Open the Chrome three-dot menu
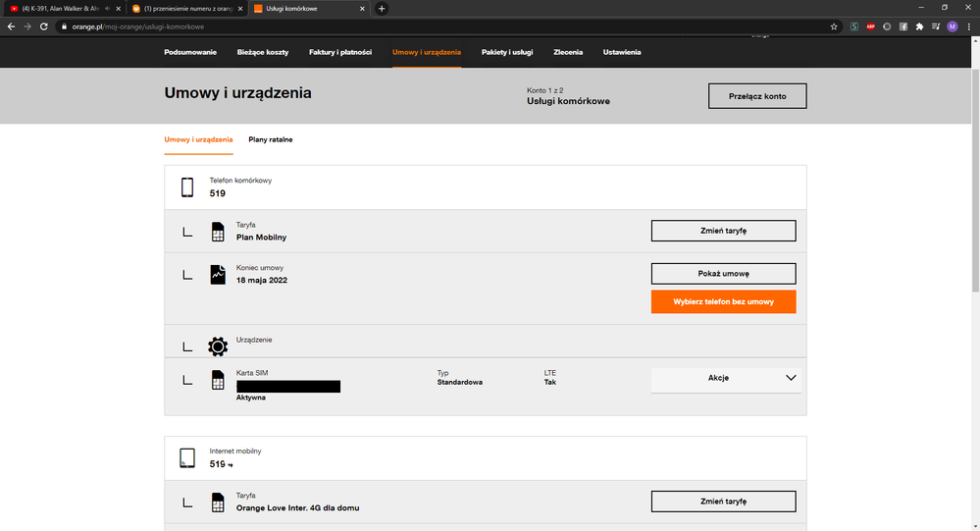Image resolution: width=980 pixels, height=531 pixels. pos(967,27)
